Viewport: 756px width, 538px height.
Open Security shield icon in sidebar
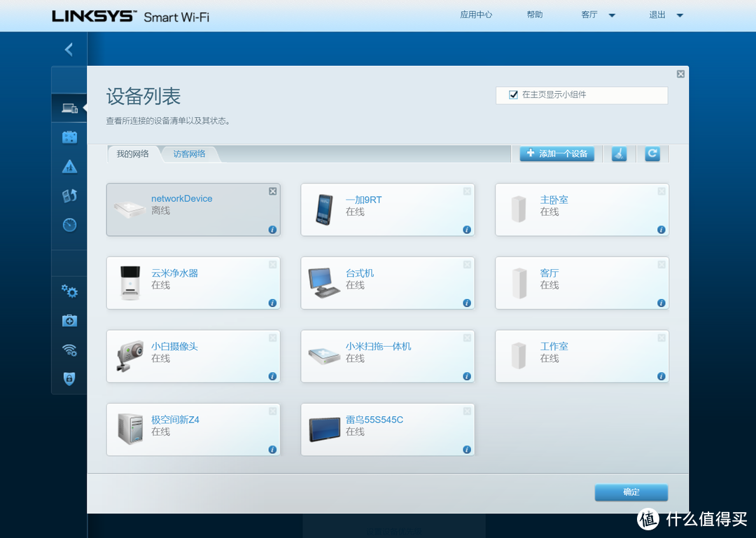pos(69,379)
